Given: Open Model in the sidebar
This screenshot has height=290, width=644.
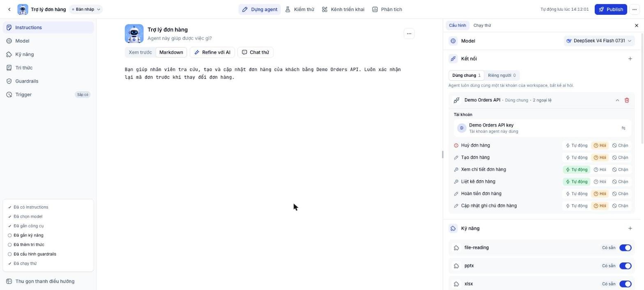Looking at the screenshot, I should click(x=48, y=41).
